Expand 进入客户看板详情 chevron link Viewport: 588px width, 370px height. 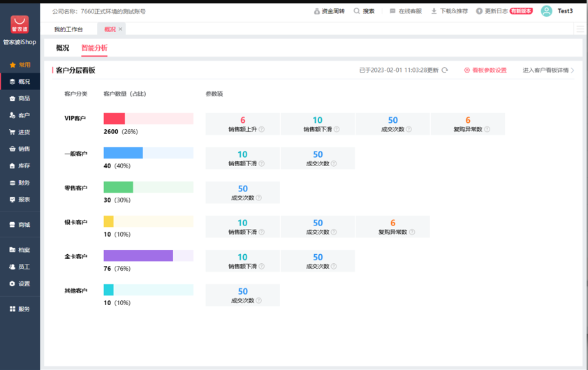548,70
